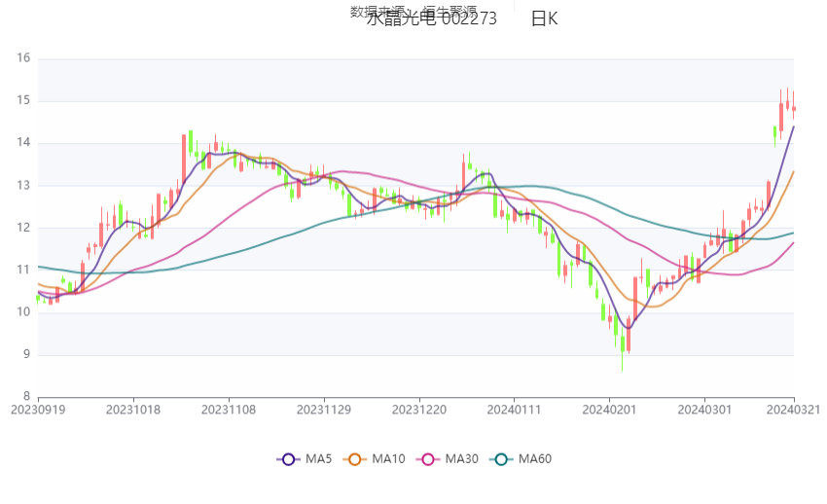Click the 8 price axis label
The image size is (827, 504).
tap(26, 397)
